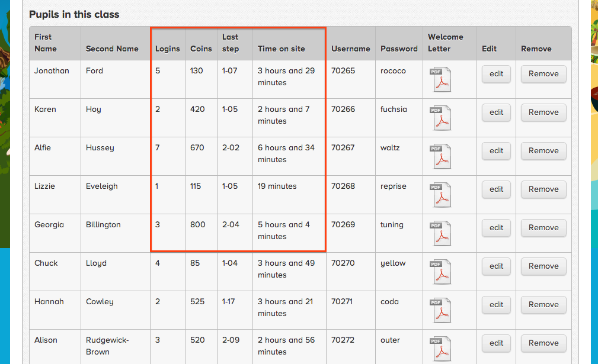Click edit for Hannah Cowley

pyautogui.click(x=496, y=305)
